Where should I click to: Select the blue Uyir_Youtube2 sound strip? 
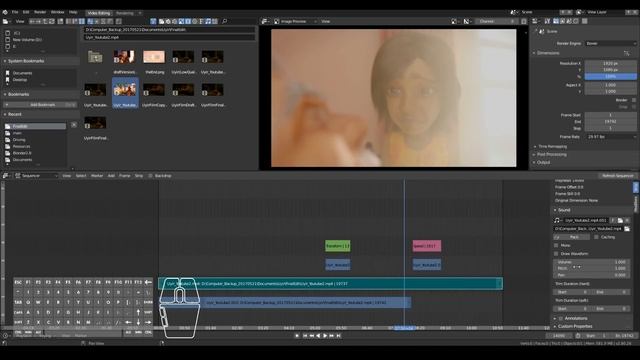[286, 303]
